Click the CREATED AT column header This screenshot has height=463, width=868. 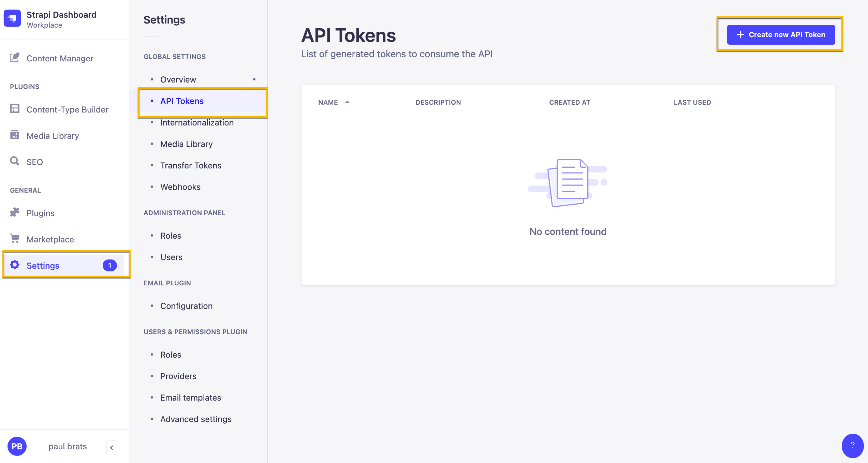point(569,102)
